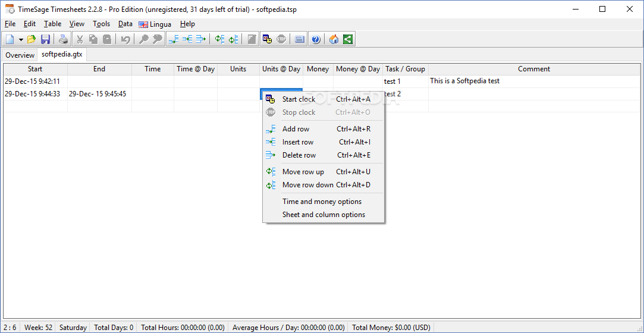Choose Move row up in context menu
Viewport: 644px width, 333px height.
point(323,172)
